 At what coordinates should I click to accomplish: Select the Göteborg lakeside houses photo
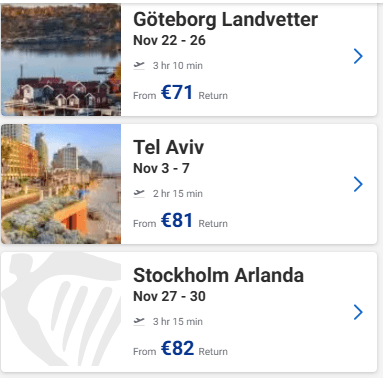tap(61, 60)
